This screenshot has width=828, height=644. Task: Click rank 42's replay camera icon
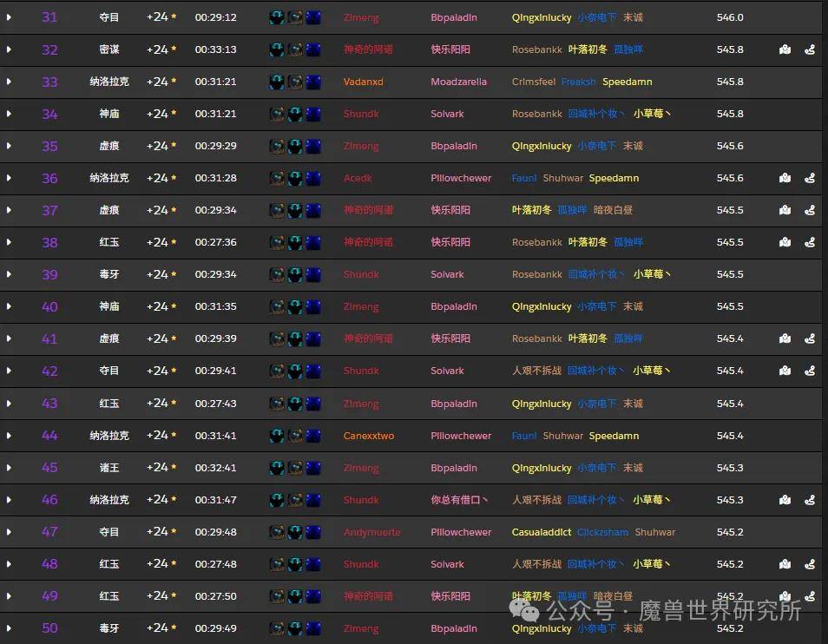coord(785,371)
